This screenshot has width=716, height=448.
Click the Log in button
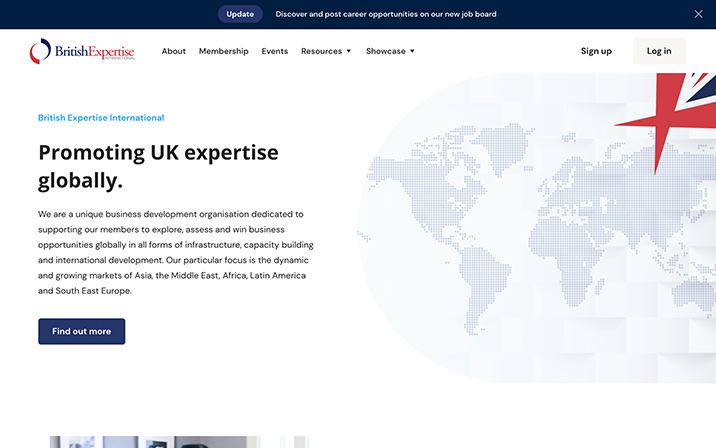[x=659, y=51]
